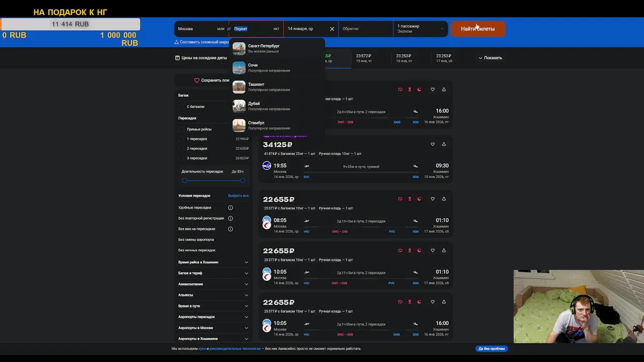This screenshot has width=644, height=362.
Task: Enable the С багажом checkbox
Action: pyautogui.click(x=182, y=107)
